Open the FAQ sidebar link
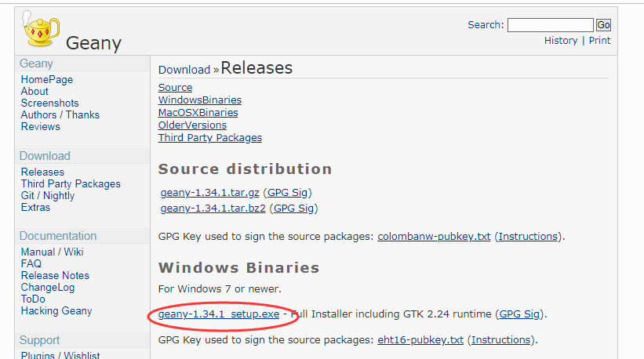 pos(31,263)
